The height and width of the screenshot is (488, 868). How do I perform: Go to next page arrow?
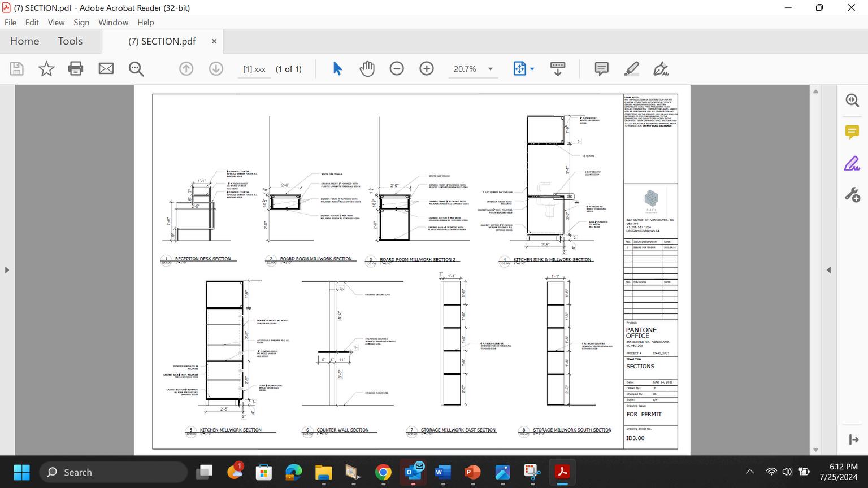tap(216, 69)
